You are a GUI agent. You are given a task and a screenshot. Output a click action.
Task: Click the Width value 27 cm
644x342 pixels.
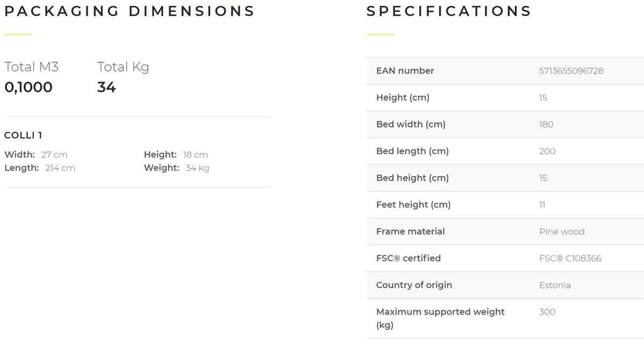(54, 155)
